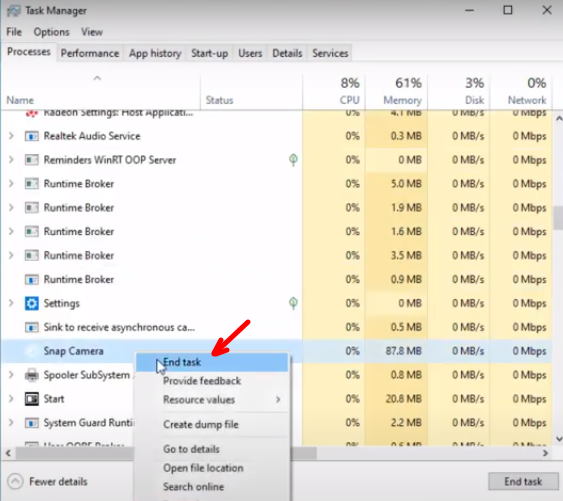The image size is (563, 501).
Task: Click the Spooler SubSystem printer icon
Action: [32, 375]
